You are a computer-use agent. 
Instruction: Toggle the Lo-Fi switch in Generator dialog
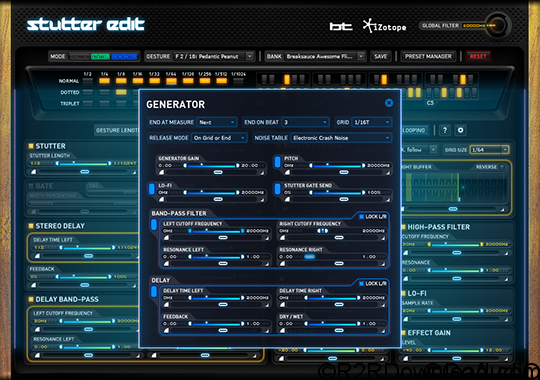tap(152, 189)
